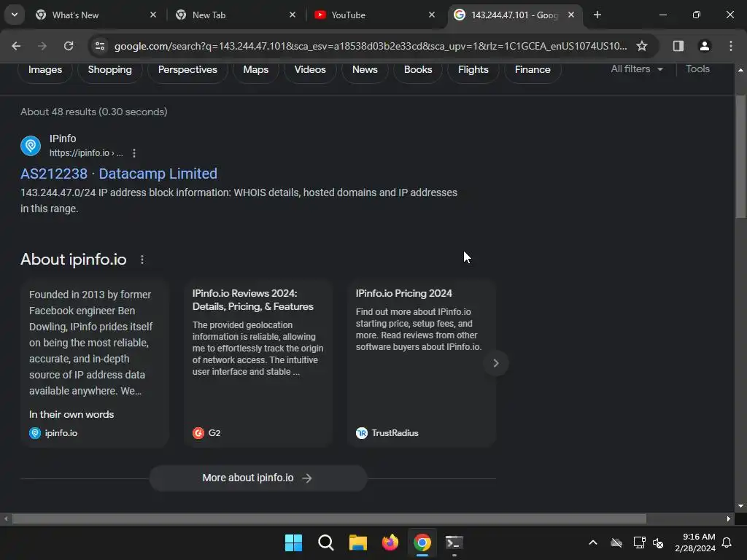Open the Chrome profile icon
The height and width of the screenshot is (560, 747).
tap(705, 46)
